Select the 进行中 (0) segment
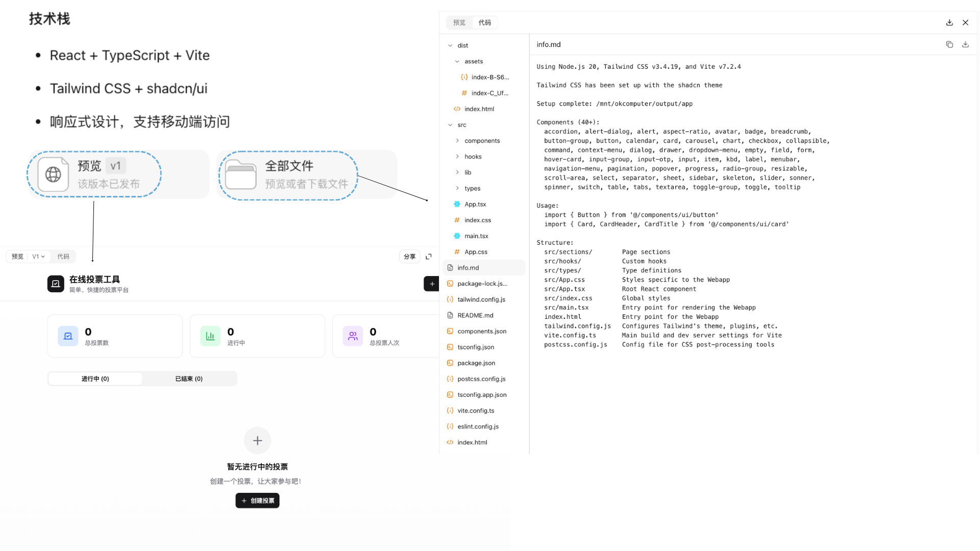 coord(95,379)
